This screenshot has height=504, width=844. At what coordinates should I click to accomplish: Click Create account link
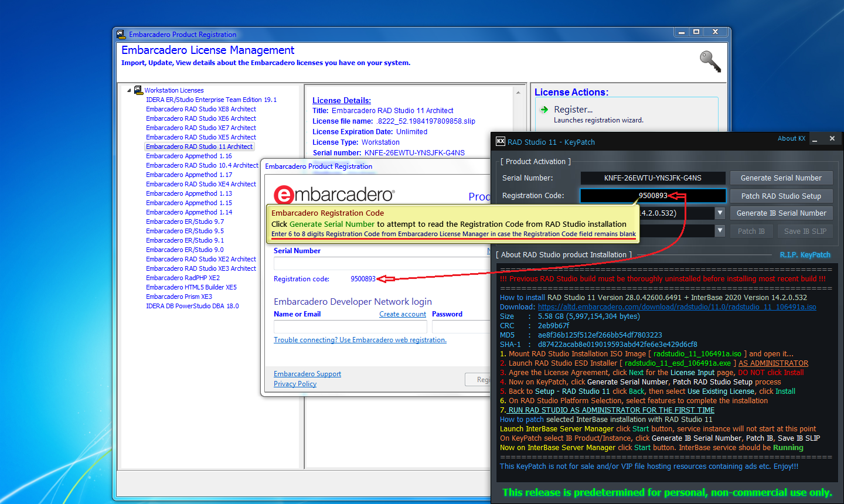point(403,314)
